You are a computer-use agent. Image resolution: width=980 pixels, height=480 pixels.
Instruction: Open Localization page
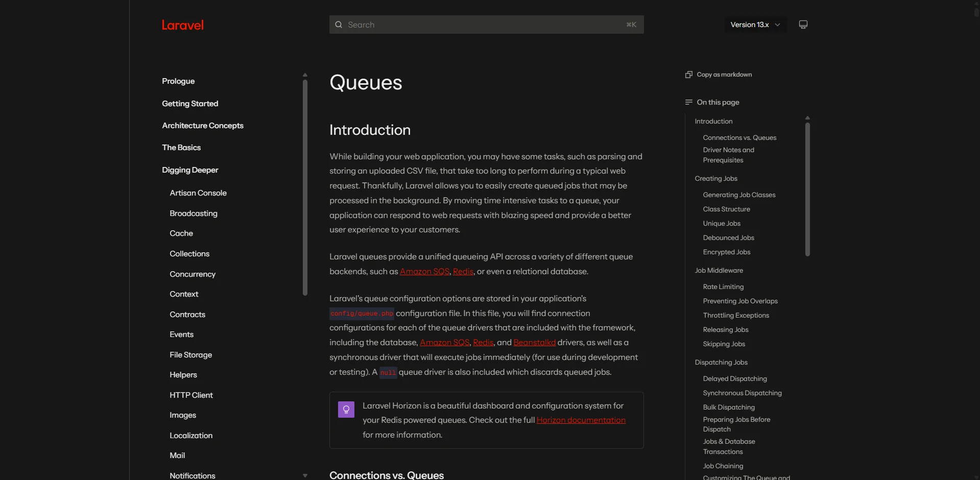(x=191, y=436)
